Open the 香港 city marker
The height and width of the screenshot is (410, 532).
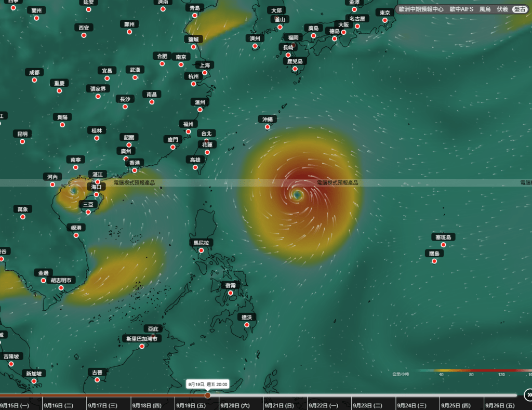coord(135,170)
